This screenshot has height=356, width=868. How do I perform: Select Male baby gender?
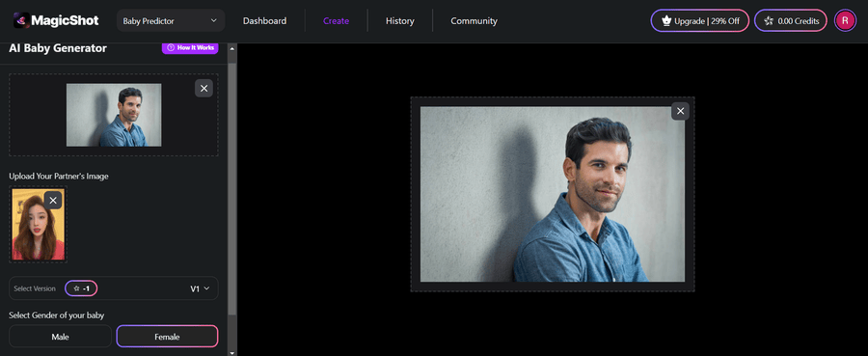click(x=60, y=336)
